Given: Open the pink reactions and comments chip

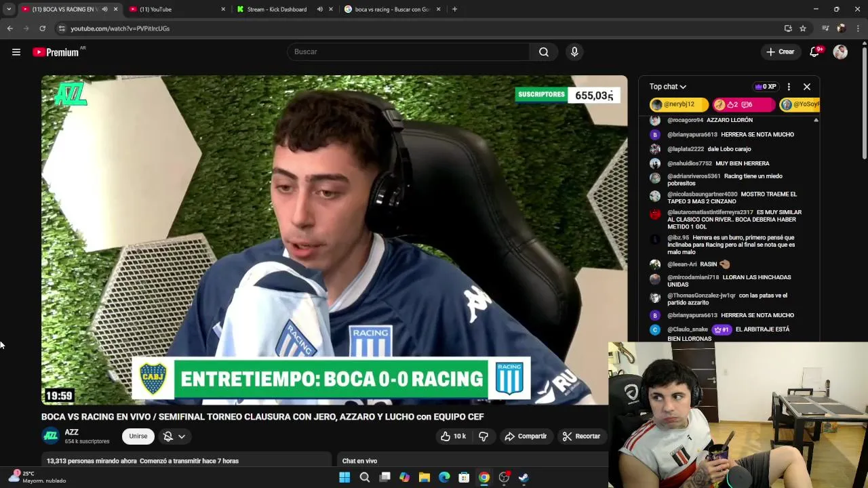Looking at the screenshot, I should [743, 104].
